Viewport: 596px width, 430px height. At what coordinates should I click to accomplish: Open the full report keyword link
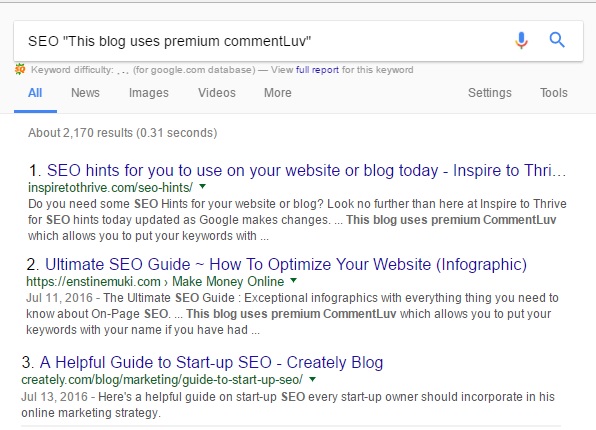point(317,70)
